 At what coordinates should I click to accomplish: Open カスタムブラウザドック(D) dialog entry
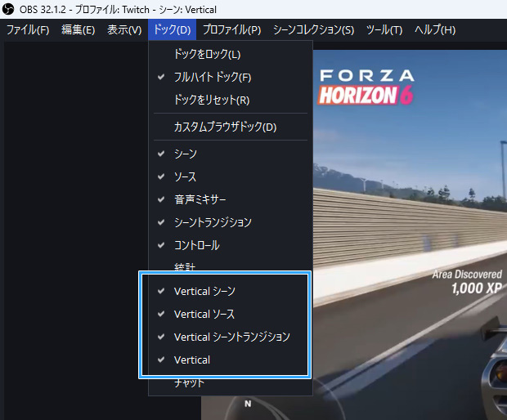pos(231,127)
